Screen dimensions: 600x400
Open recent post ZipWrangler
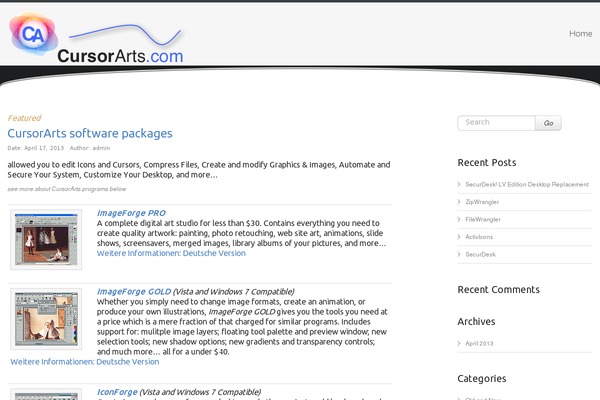click(482, 202)
